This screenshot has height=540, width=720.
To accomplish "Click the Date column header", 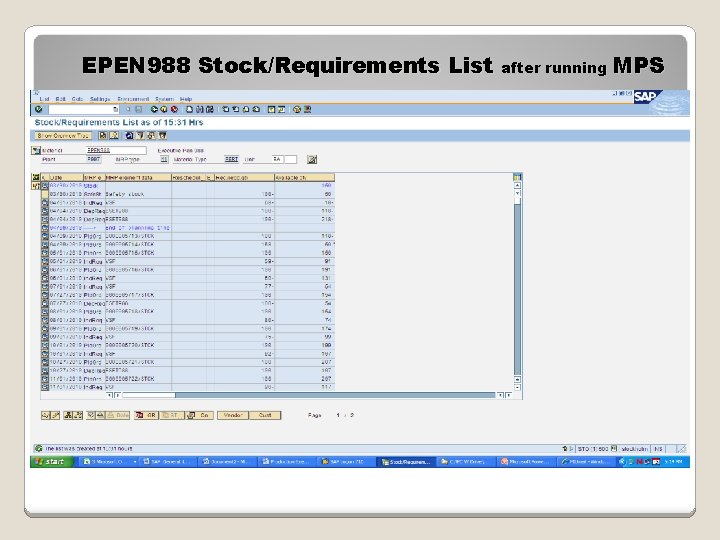I will pos(66,177).
